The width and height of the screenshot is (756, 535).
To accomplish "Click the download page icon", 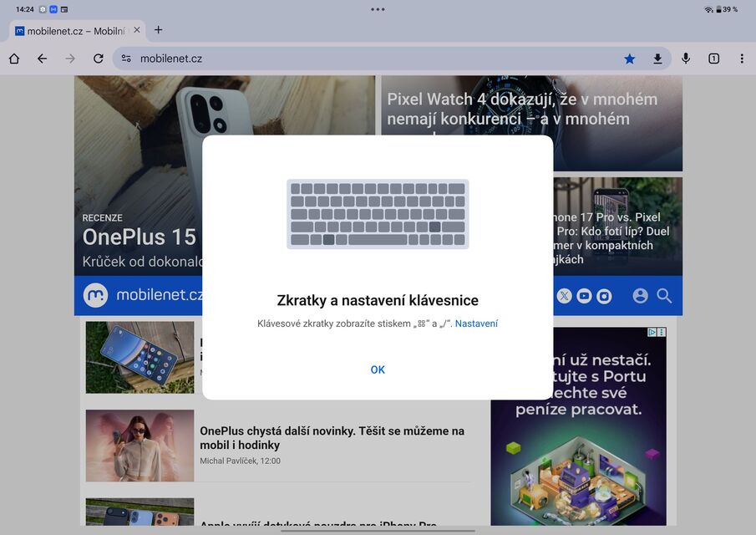I will [657, 59].
